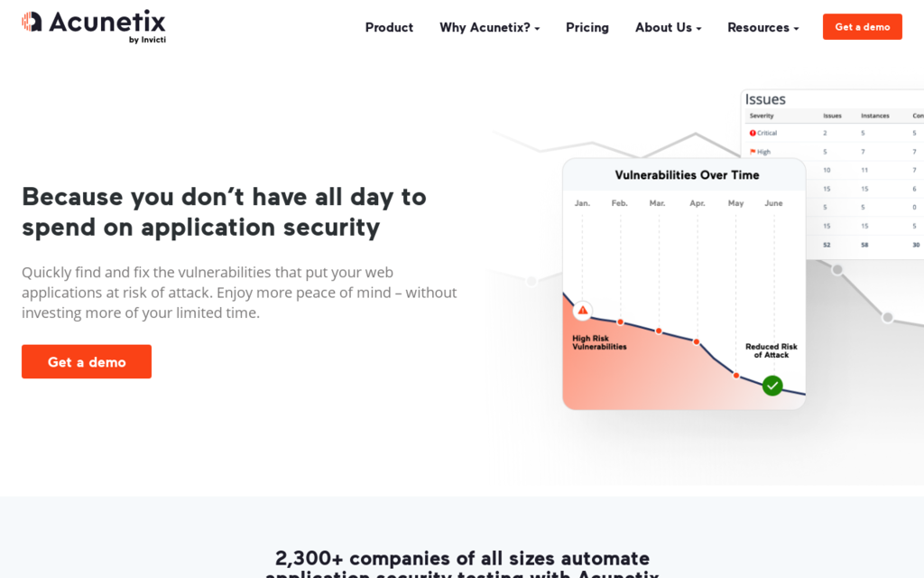Click the Acunetix by Invicti wordmark

(107, 26)
